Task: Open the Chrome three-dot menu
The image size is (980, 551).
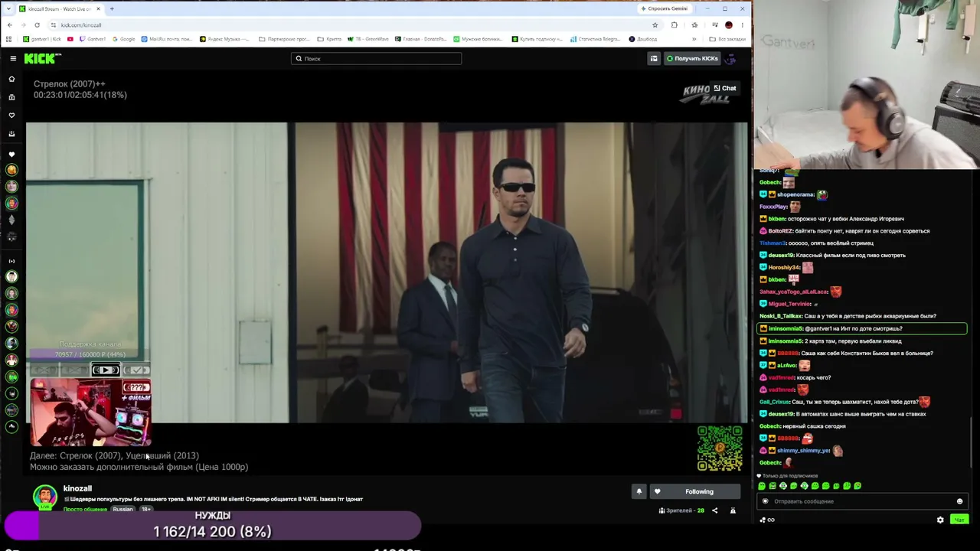Action: [x=742, y=24]
